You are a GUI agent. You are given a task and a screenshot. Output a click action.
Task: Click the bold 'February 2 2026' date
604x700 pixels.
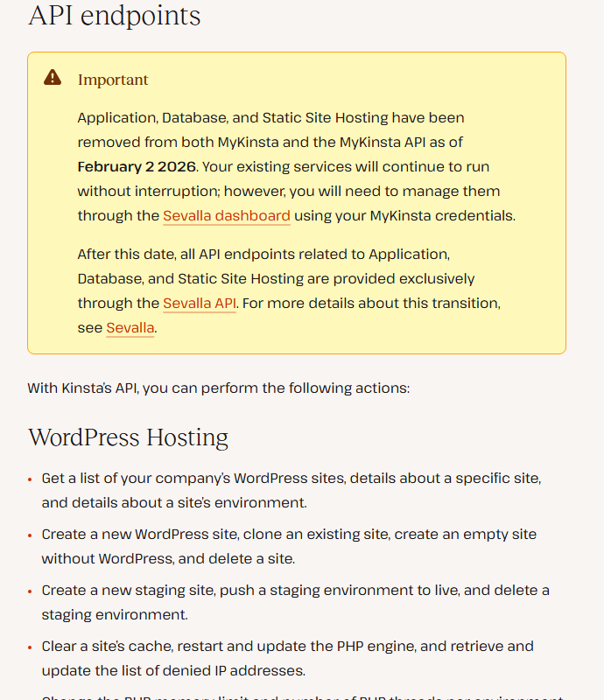[137, 166]
